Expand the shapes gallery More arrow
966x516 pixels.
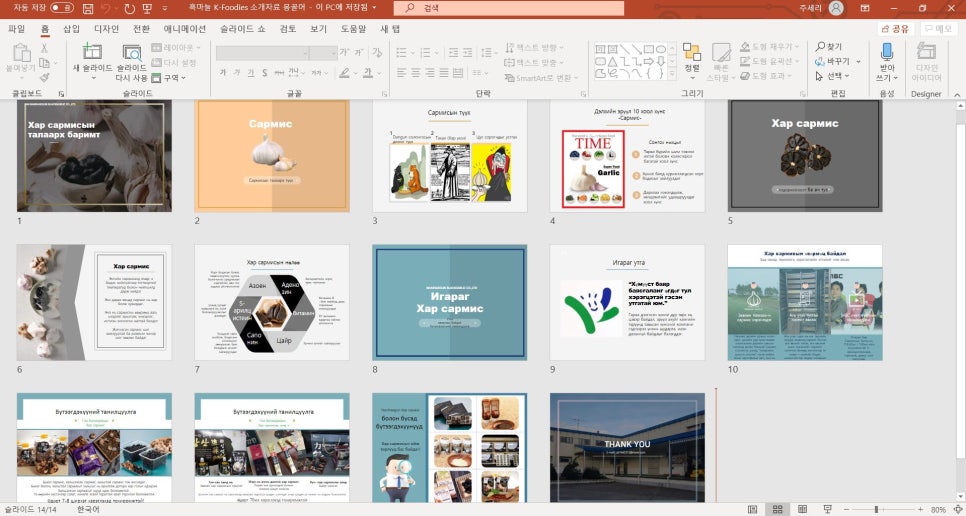pyautogui.click(x=672, y=74)
